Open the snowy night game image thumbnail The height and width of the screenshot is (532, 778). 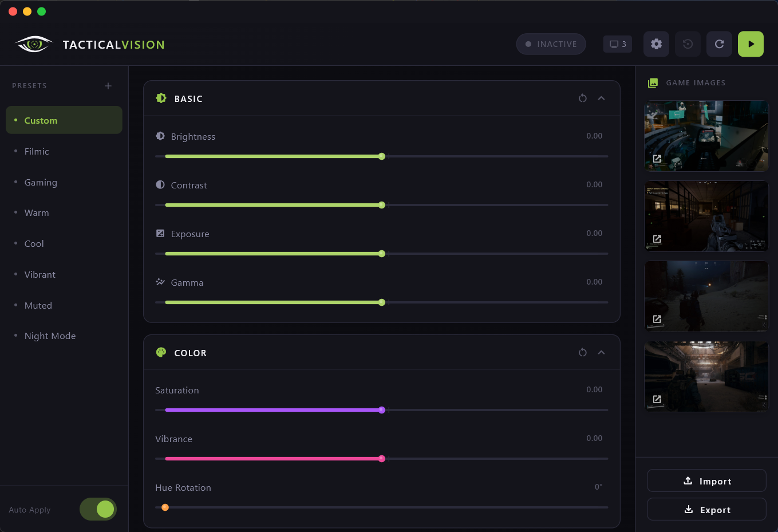coord(706,296)
